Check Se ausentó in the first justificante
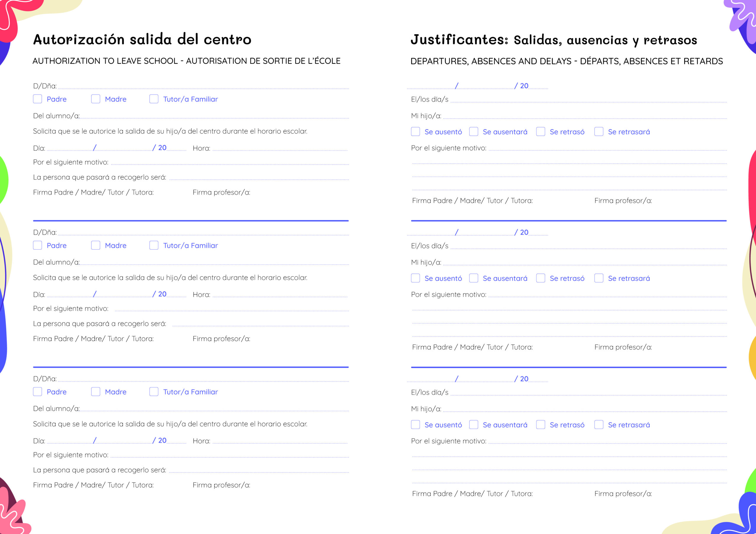Image resolution: width=756 pixels, height=534 pixels. tap(415, 132)
